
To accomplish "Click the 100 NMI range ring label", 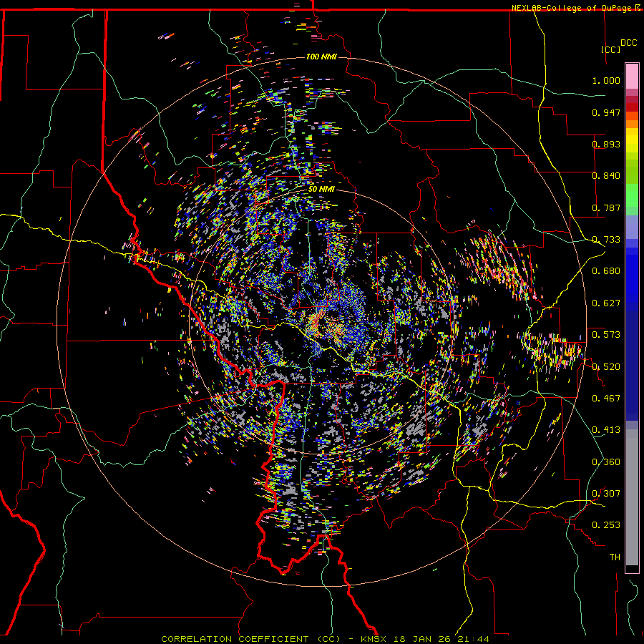I will tap(321, 57).
